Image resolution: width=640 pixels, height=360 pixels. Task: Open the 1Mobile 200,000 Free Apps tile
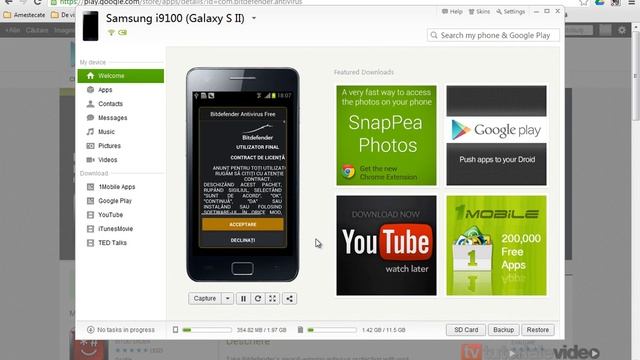(x=496, y=245)
